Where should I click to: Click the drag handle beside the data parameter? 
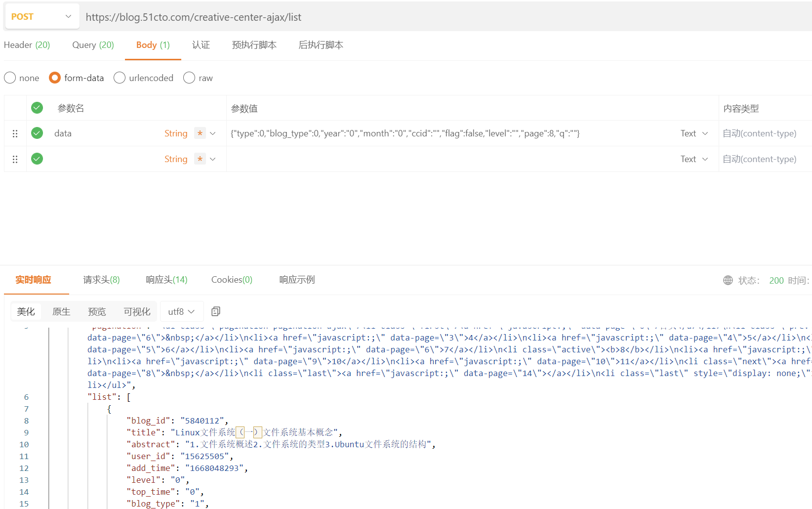coord(15,133)
